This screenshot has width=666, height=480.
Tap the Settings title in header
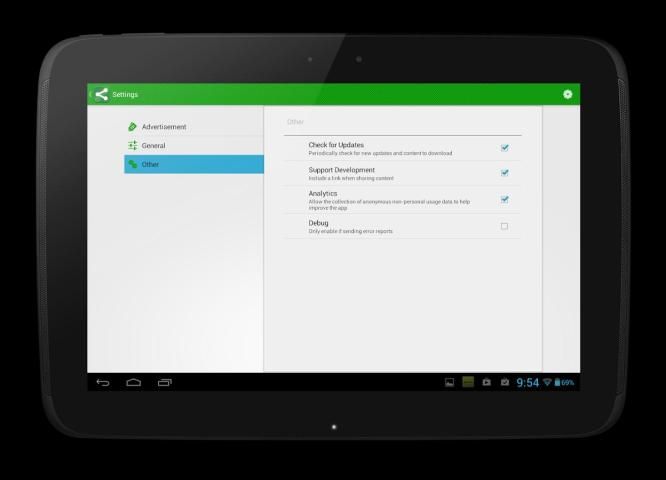tap(125, 95)
